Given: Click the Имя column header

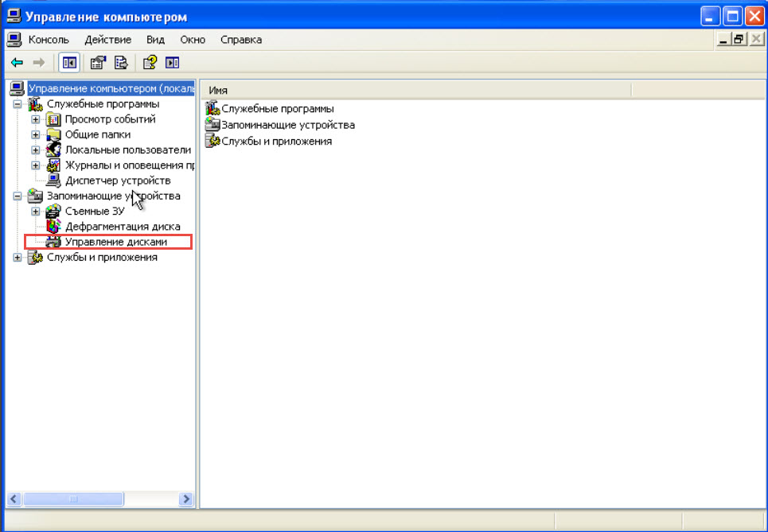Looking at the screenshot, I should tap(417, 90).
